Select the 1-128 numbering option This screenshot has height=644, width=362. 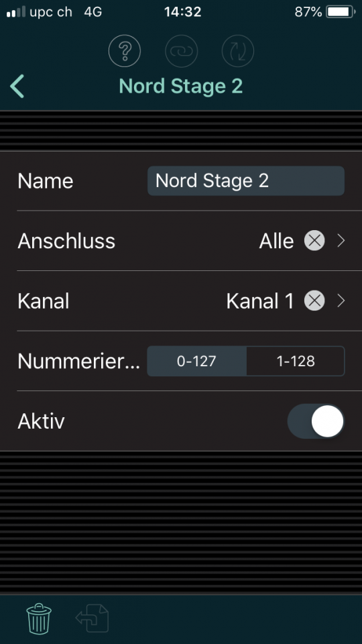point(296,361)
